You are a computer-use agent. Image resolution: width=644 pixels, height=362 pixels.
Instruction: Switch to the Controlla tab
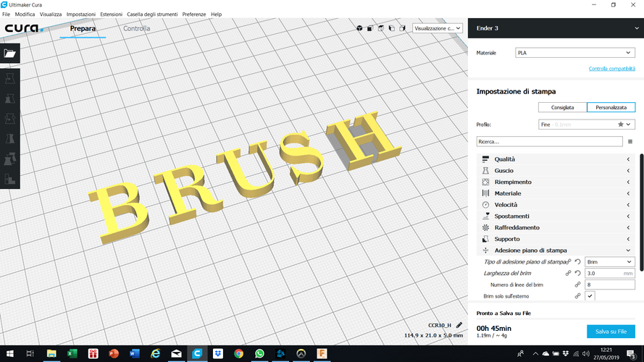click(137, 29)
